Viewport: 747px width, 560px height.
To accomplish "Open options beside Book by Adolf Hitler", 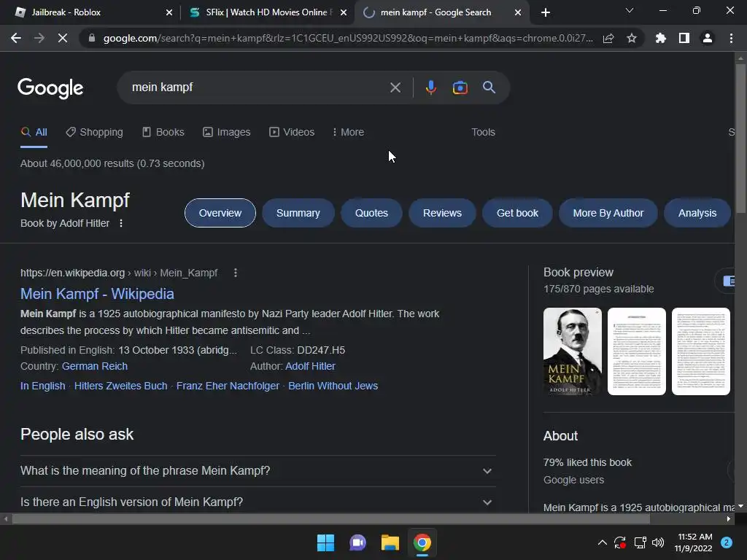I will 121,223.
